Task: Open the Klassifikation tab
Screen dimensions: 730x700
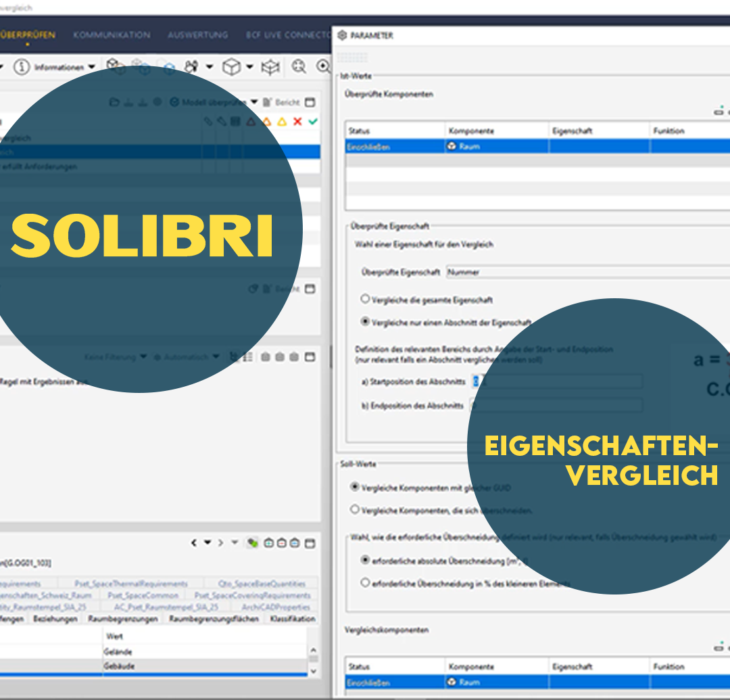Action: (x=293, y=618)
